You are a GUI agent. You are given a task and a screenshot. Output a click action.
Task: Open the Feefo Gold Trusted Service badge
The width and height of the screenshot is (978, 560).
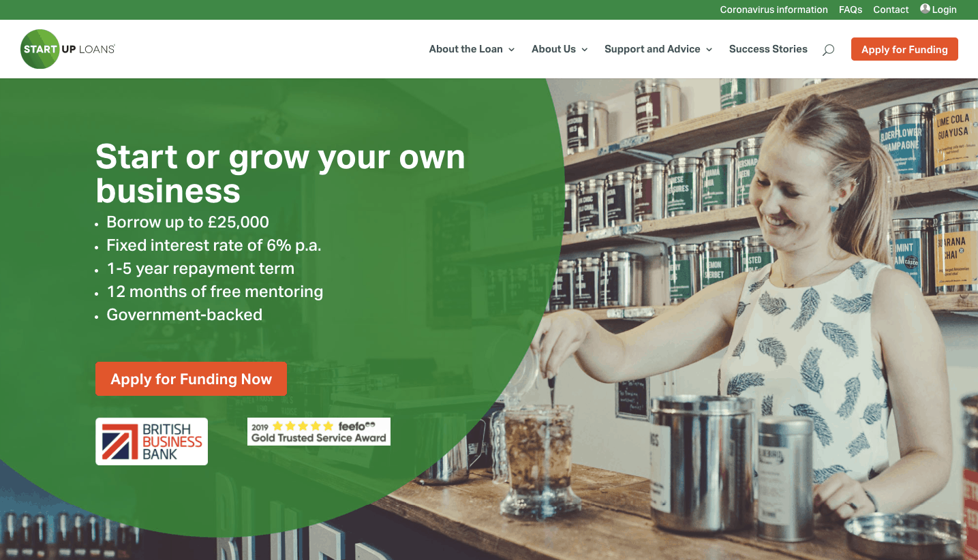(319, 431)
